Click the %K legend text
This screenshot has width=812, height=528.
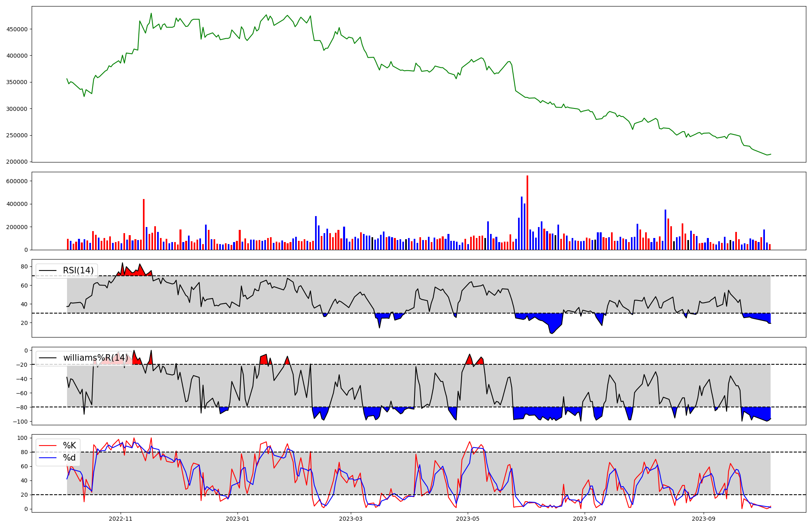(x=69, y=446)
